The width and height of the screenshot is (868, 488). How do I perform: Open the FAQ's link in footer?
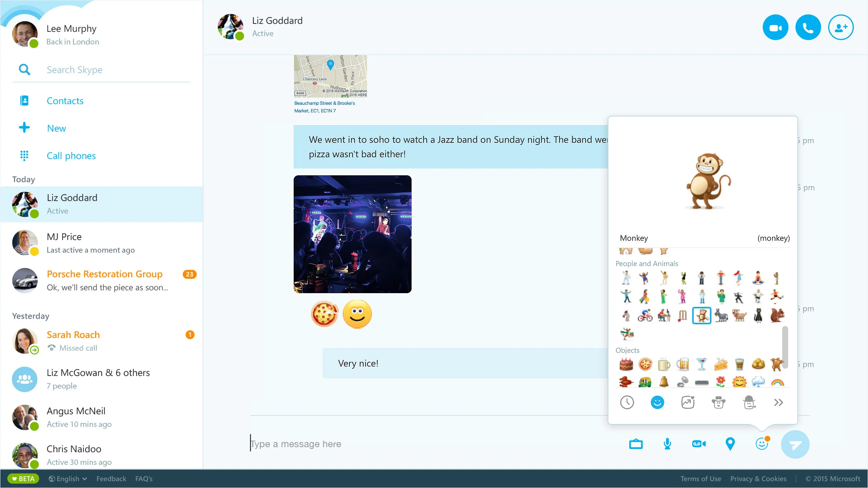(x=144, y=479)
